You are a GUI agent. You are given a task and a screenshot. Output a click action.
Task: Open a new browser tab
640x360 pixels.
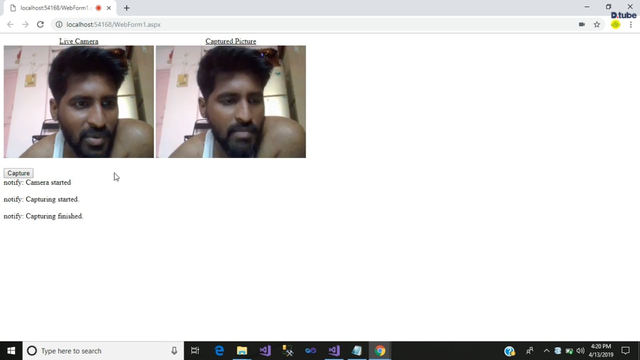(x=127, y=8)
